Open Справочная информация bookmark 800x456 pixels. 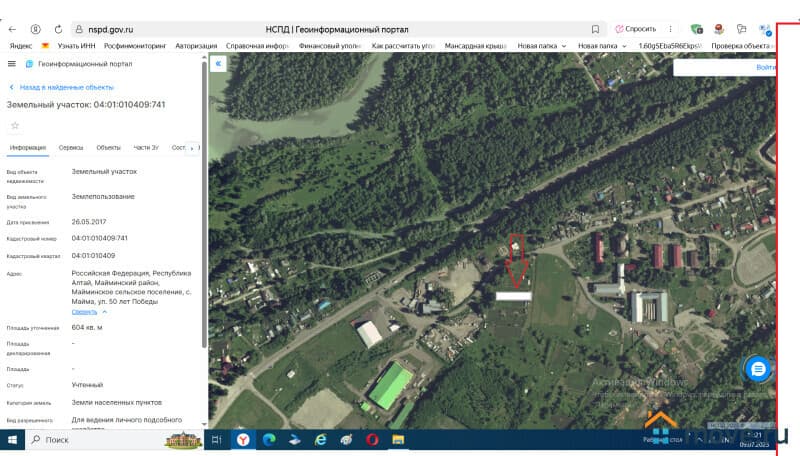click(257, 46)
